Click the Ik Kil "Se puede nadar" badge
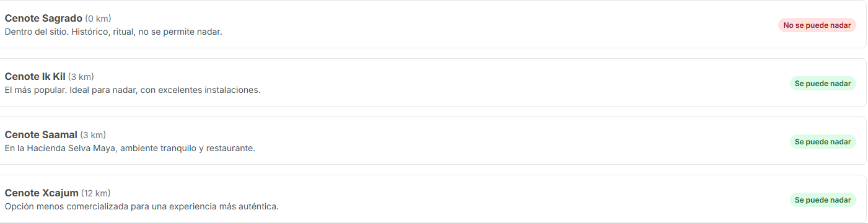 coord(822,84)
